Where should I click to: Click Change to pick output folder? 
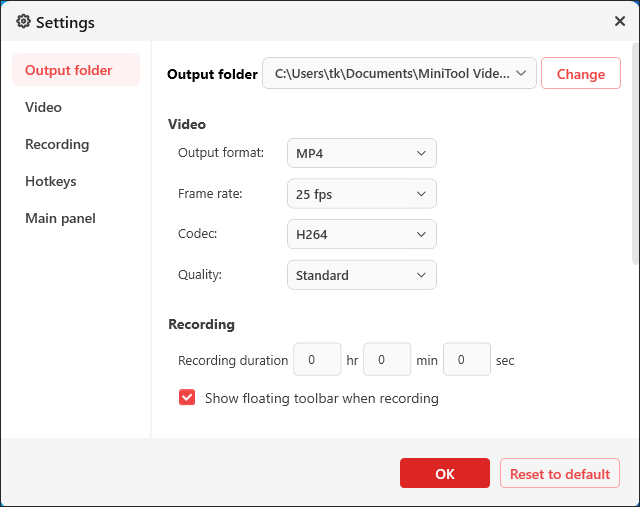[581, 73]
